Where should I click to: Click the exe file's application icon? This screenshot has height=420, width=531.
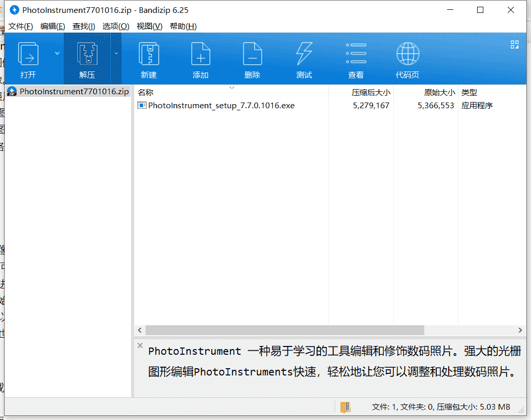[141, 105]
